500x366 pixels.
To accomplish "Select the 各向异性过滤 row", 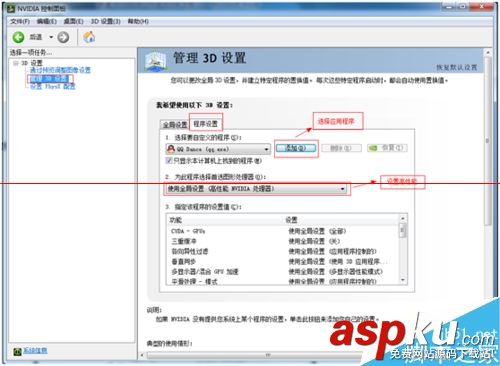I will (283, 251).
